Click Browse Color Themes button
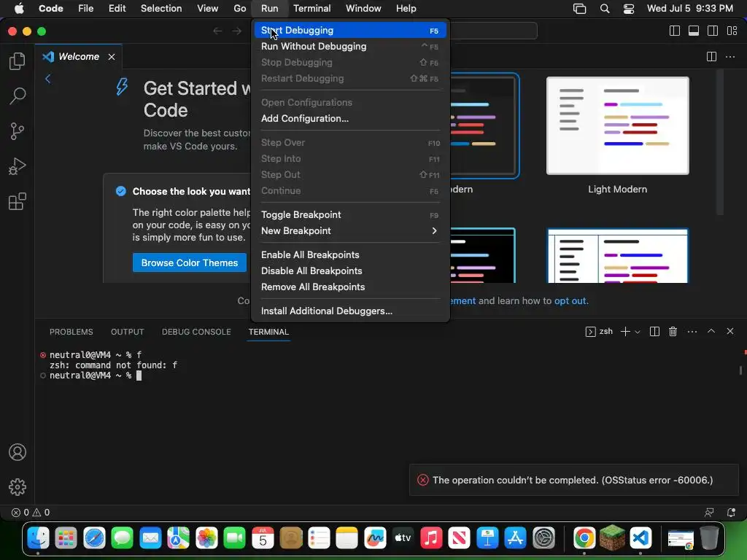The width and height of the screenshot is (747, 560). coord(189,262)
